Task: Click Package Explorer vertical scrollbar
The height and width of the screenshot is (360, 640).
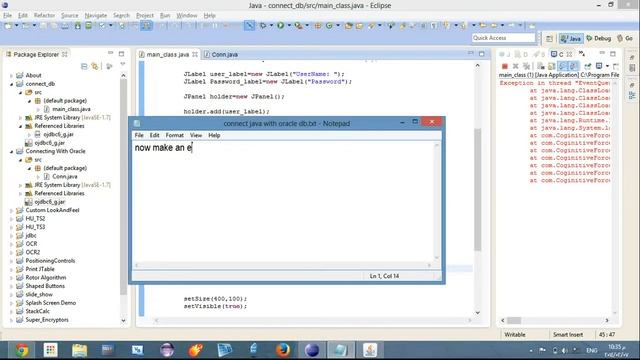Action: [123, 187]
